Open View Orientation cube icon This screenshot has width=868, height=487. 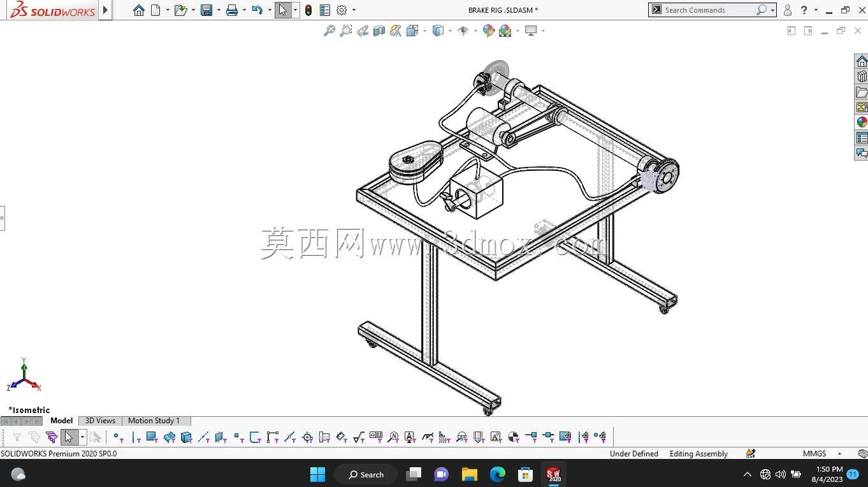click(x=412, y=31)
